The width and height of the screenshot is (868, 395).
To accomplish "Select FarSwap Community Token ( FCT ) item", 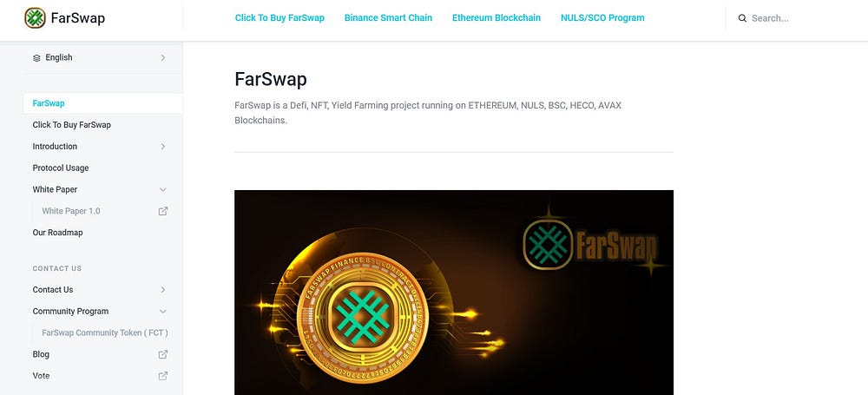I will point(105,333).
